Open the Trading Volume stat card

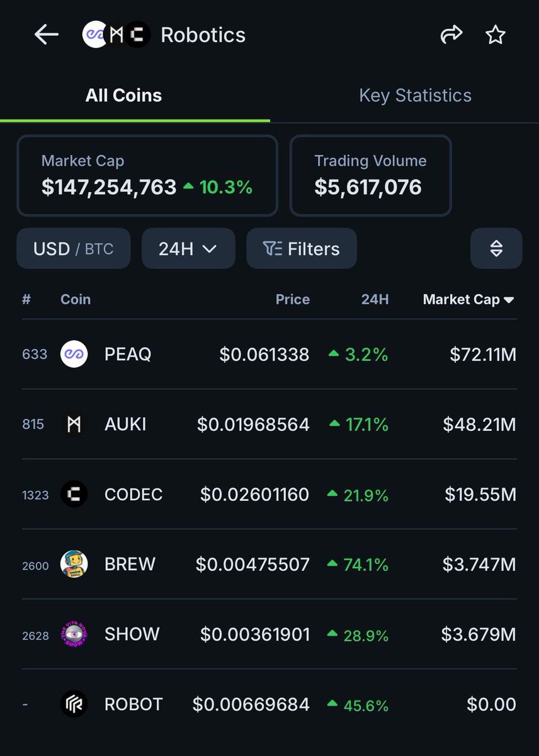370,176
